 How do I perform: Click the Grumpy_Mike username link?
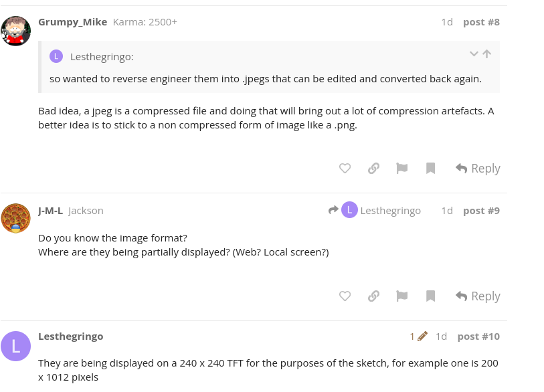point(72,22)
